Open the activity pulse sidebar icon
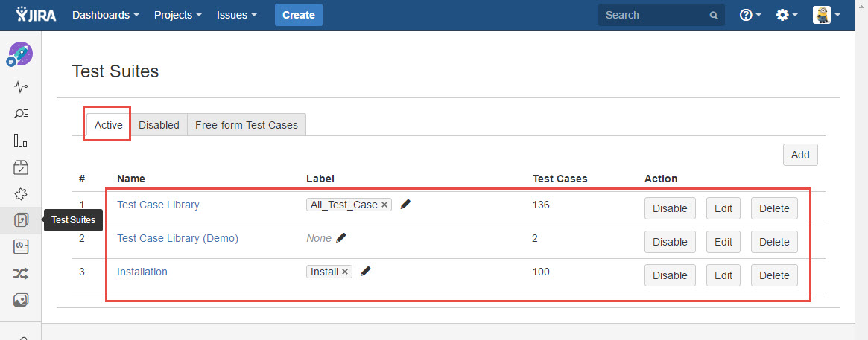The width and height of the screenshot is (868, 340). pyautogui.click(x=20, y=87)
